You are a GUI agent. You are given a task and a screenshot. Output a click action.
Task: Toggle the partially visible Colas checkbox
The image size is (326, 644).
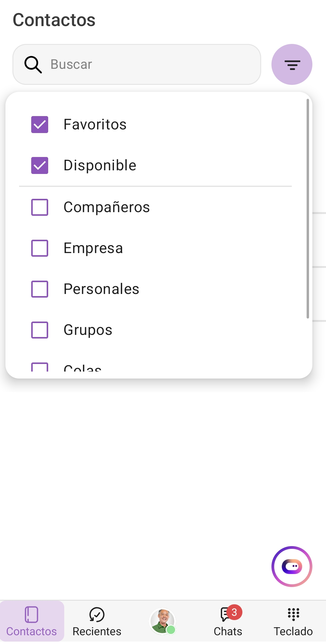[40, 367]
